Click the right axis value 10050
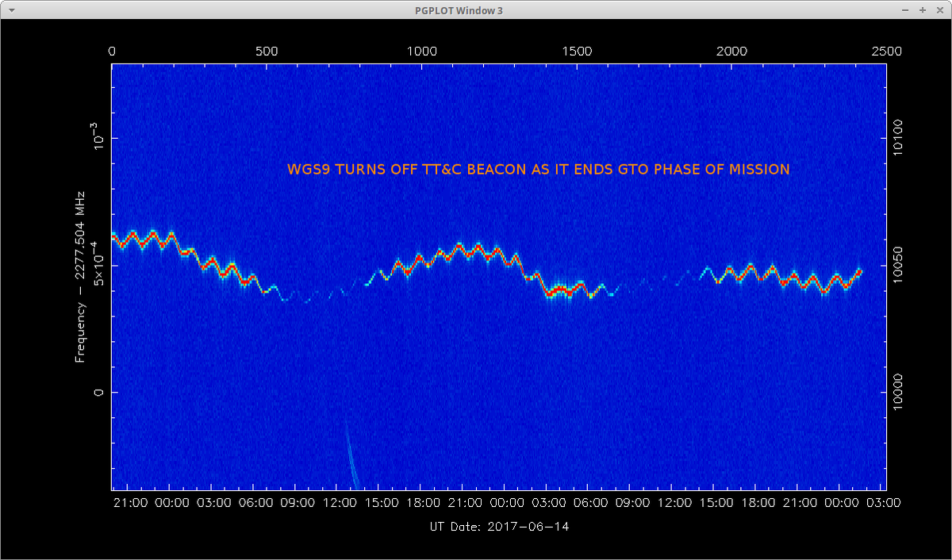The height and width of the screenshot is (560, 952). (899, 266)
